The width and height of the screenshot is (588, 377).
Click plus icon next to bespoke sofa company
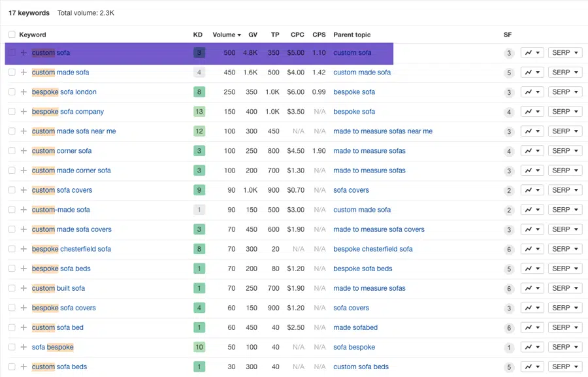24,112
